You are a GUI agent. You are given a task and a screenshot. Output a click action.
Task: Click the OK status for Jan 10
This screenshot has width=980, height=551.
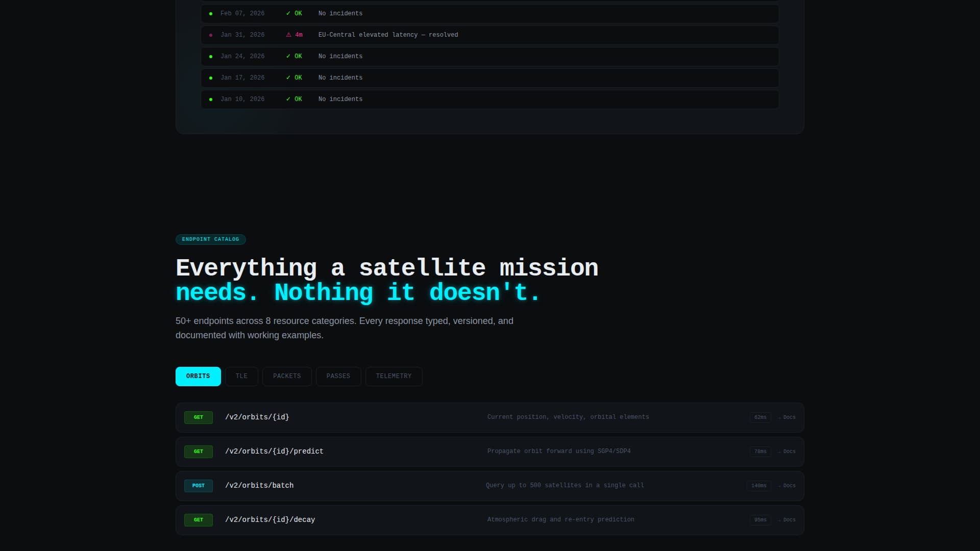point(294,99)
